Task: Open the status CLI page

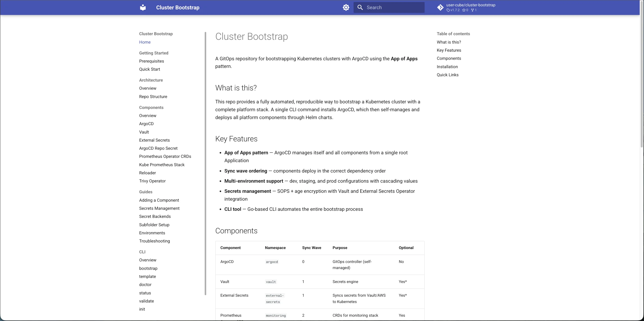Action: click(145, 293)
